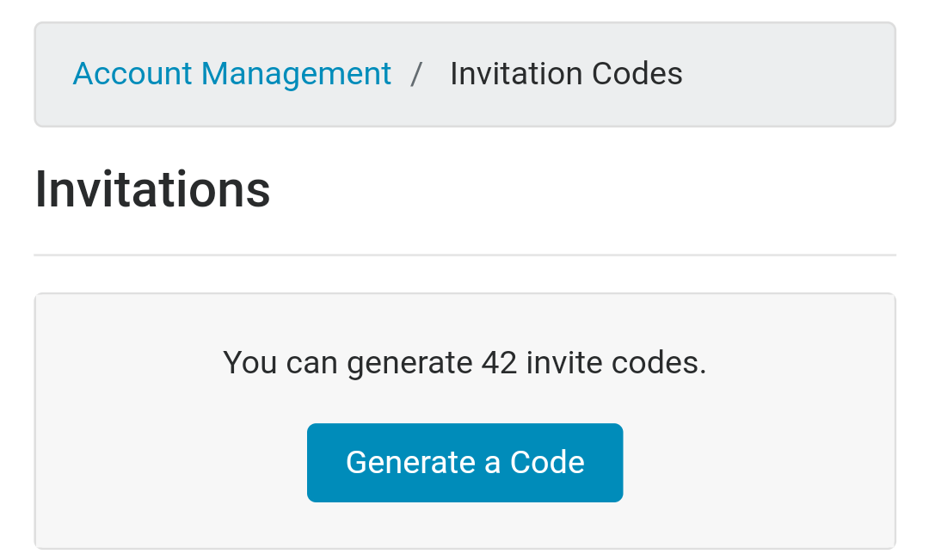Click 'invite codes.' at the message end

[616, 363]
